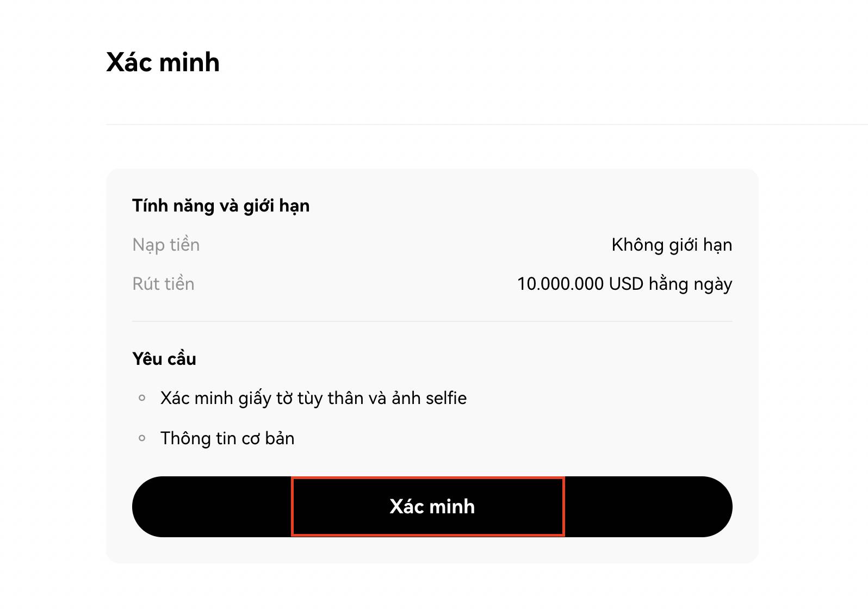The height and width of the screenshot is (609, 868).
Task: Click the Yêu cầu section heading
Action: coord(164,359)
